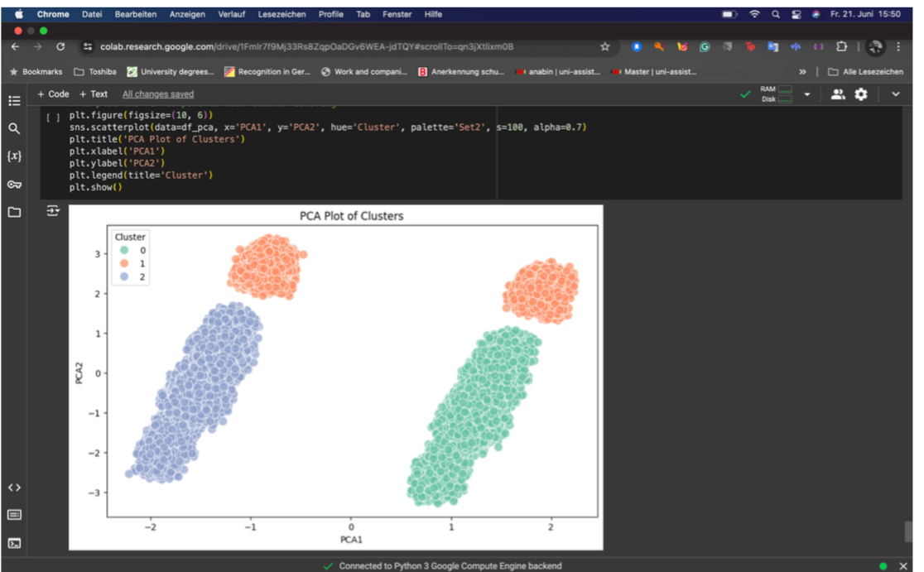Dismiss the connection status bar with X

pyautogui.click(x=902, y=566)
